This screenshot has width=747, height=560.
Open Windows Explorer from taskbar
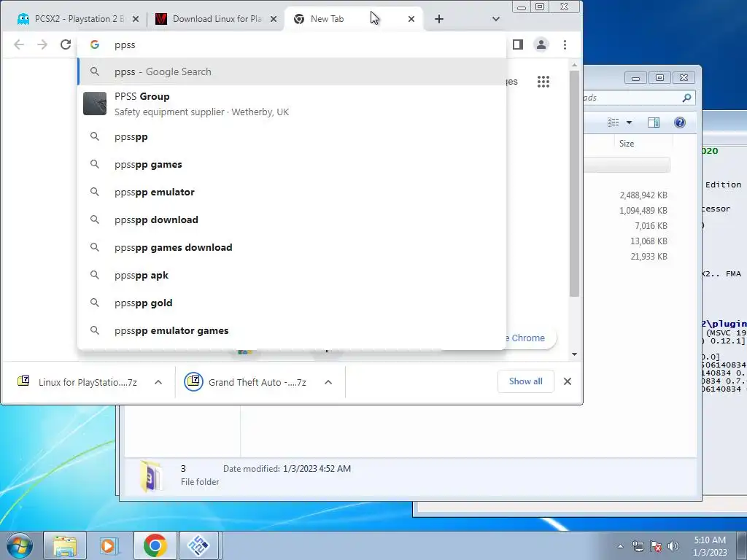point(65,545)
